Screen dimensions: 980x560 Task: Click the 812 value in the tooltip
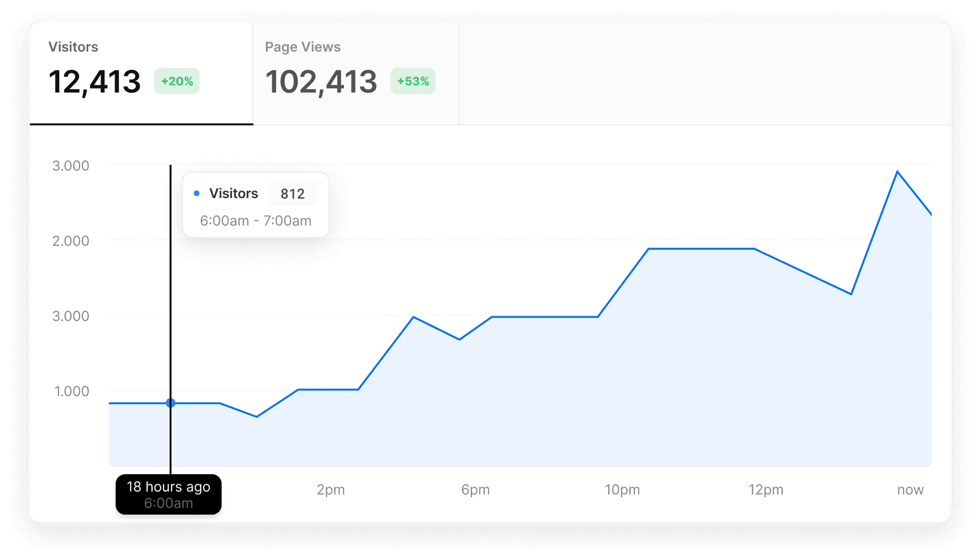(292, 194)
